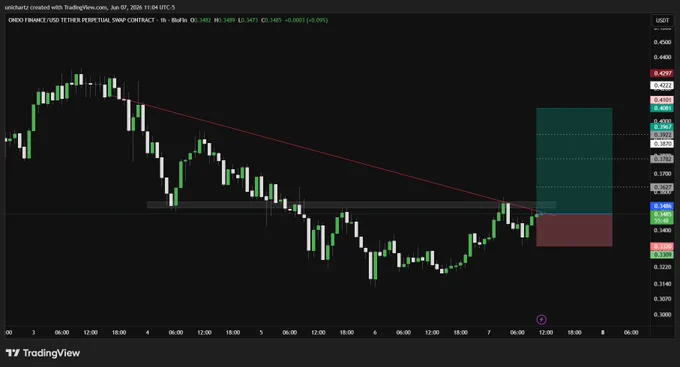Click the red 0.3320 stop price label
680x367 pixels.
pos(662,246)
